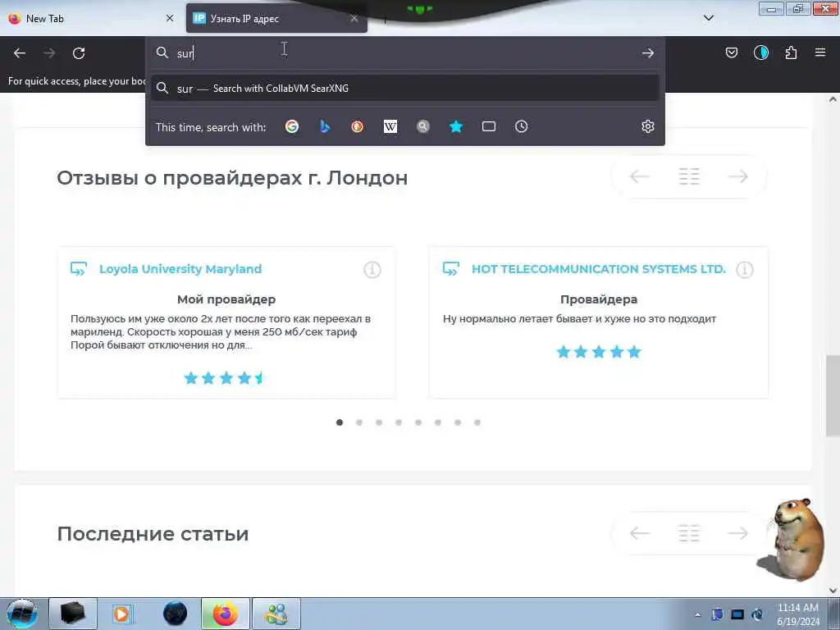Image resolution: width=840 pixels, height=630 pixels.
Task: Show next articles arrow
Action: (x=738, y=533)
